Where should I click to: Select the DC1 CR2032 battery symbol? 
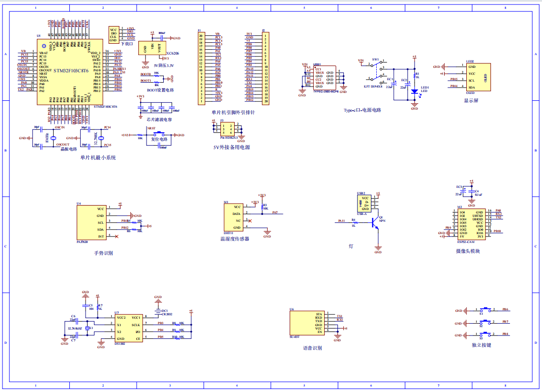pyautogui.click(x=158, y=311)
